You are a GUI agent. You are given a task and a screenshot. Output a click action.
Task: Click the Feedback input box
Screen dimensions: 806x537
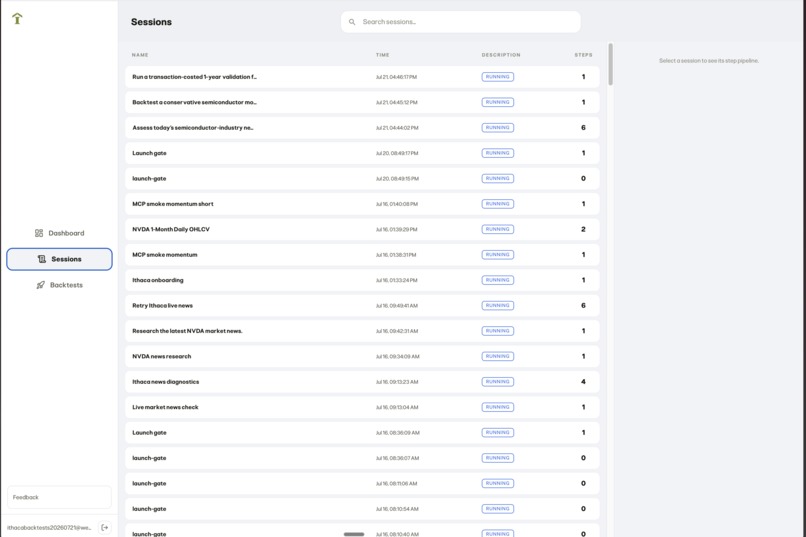click(59, 497)
